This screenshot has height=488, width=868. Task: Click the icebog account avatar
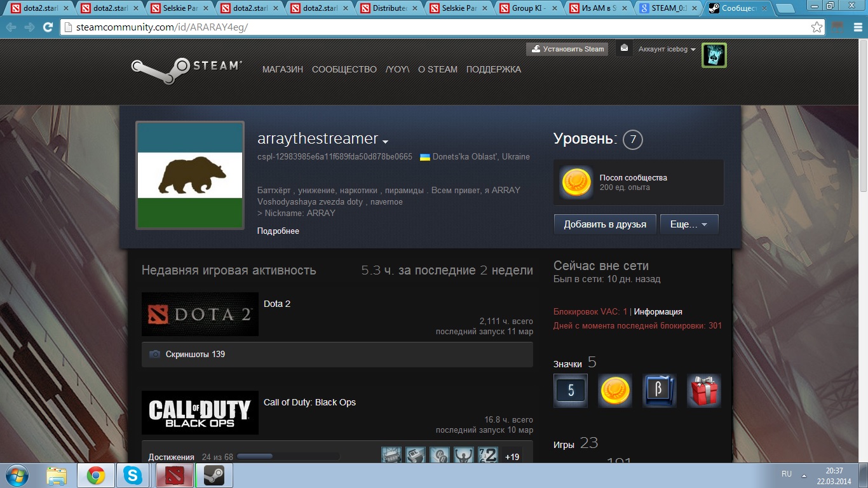coord(714,55)
